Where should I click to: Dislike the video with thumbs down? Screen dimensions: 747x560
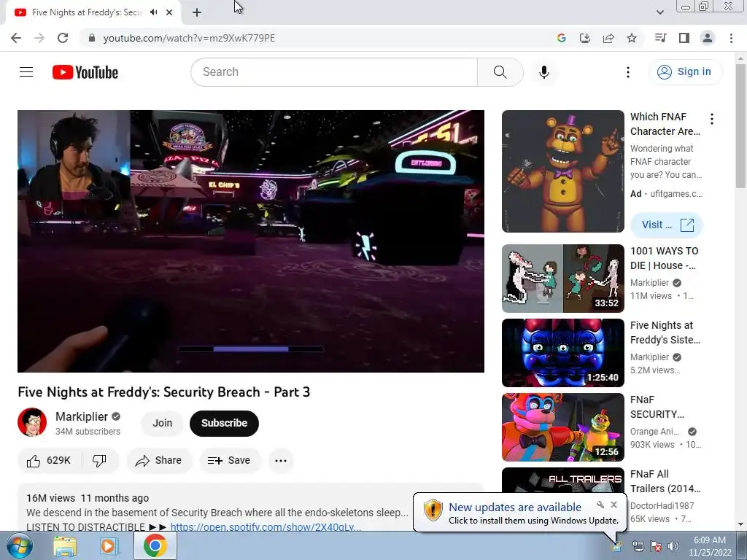click(99, 461)
